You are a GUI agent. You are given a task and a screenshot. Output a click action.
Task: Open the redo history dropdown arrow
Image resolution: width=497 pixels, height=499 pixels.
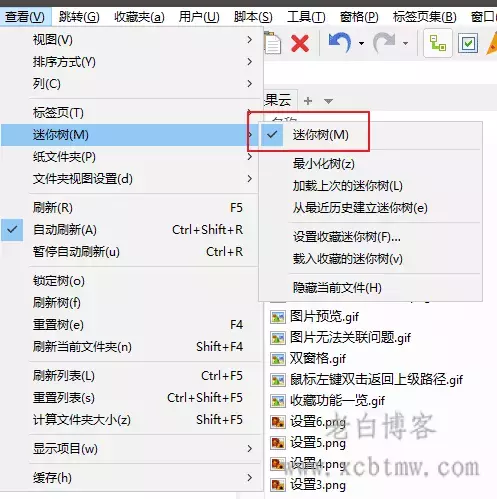point(405,43)
